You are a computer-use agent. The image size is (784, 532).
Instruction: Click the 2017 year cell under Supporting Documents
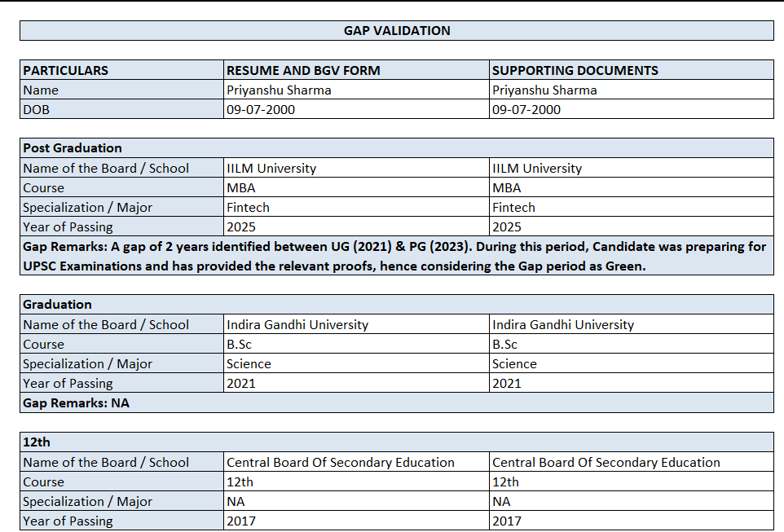pos(632,521)
